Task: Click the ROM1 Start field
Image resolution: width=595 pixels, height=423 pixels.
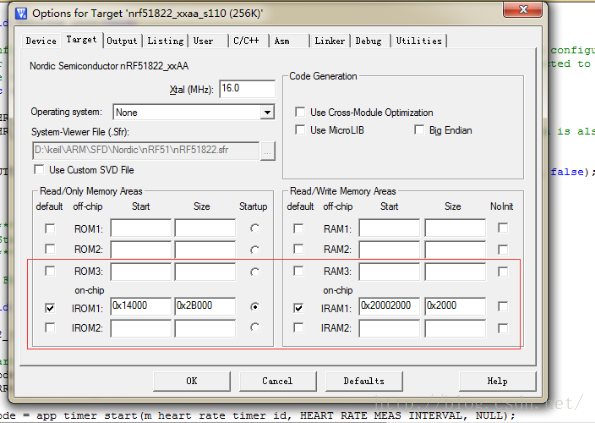Action: [x=141, y=228]
